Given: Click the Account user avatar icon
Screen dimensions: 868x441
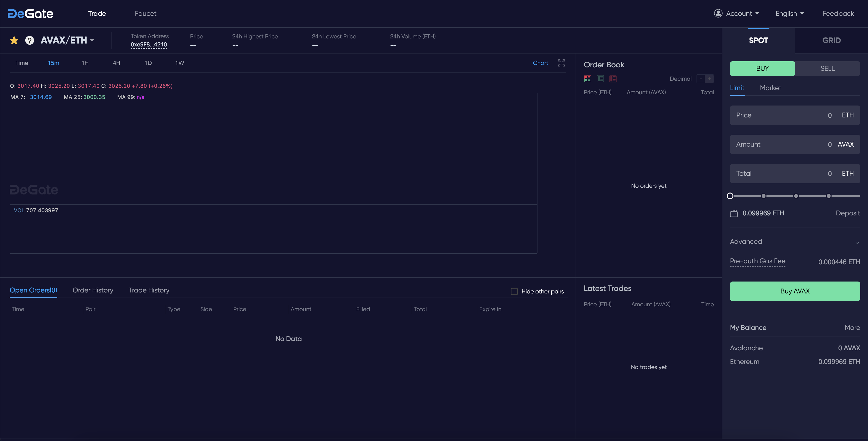Looking at the screenshot, I should (x=718, y=13).
